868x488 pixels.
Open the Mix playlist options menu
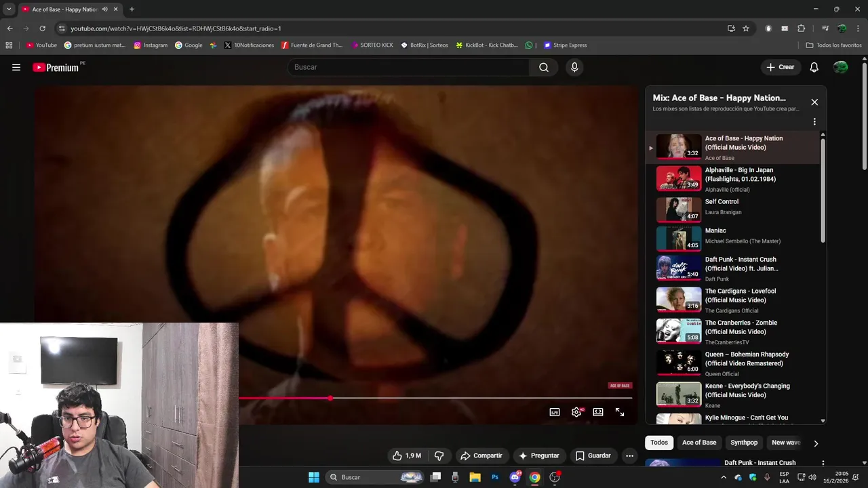(814, 122)
